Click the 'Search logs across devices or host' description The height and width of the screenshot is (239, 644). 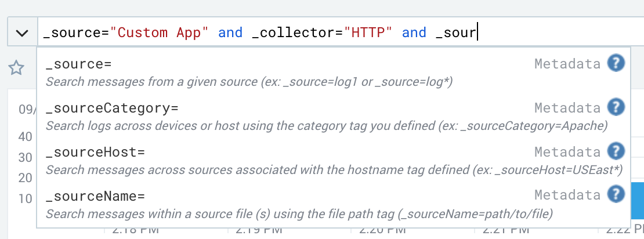327,126
